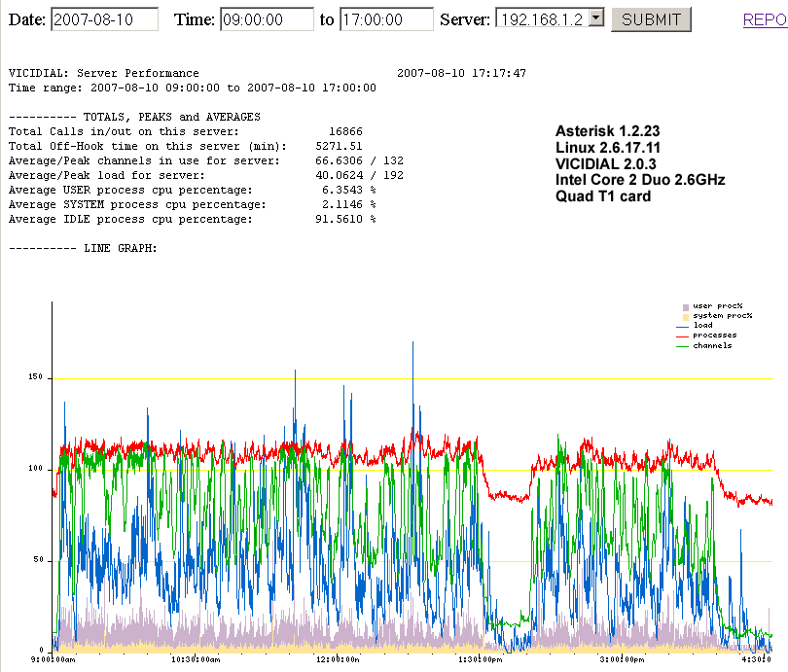Click the VICIDIAL: Server Performance heading
788x672 pixels.
click(103, 73)
